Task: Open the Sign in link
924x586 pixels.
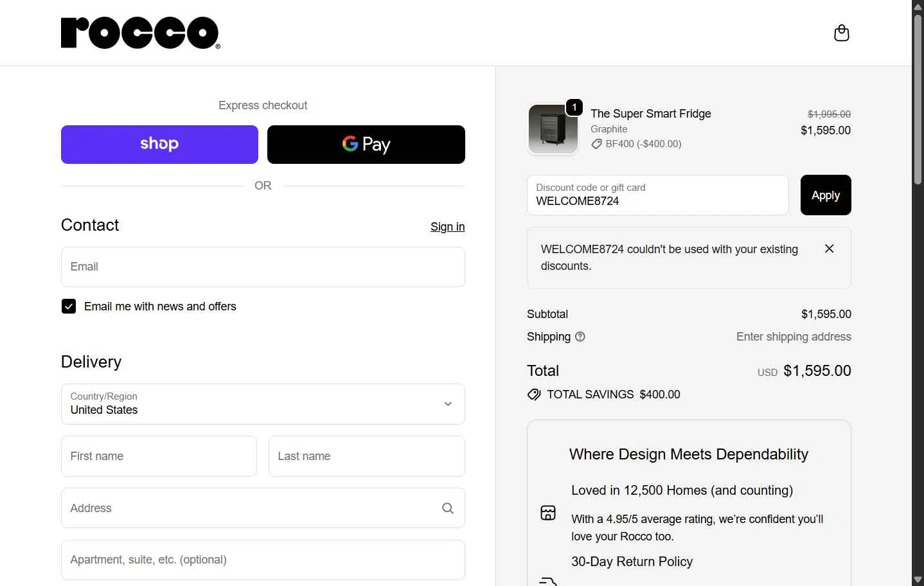Action: click(447, 227)
